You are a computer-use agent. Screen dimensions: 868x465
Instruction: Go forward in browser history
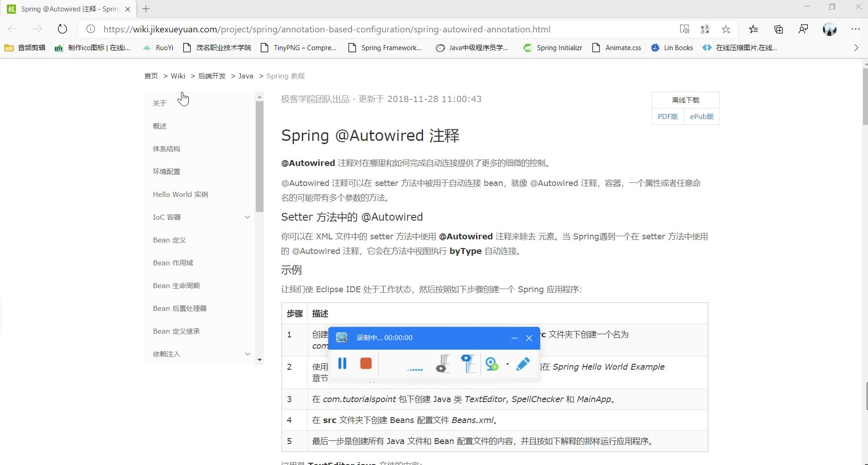click(x=37, y=29)
